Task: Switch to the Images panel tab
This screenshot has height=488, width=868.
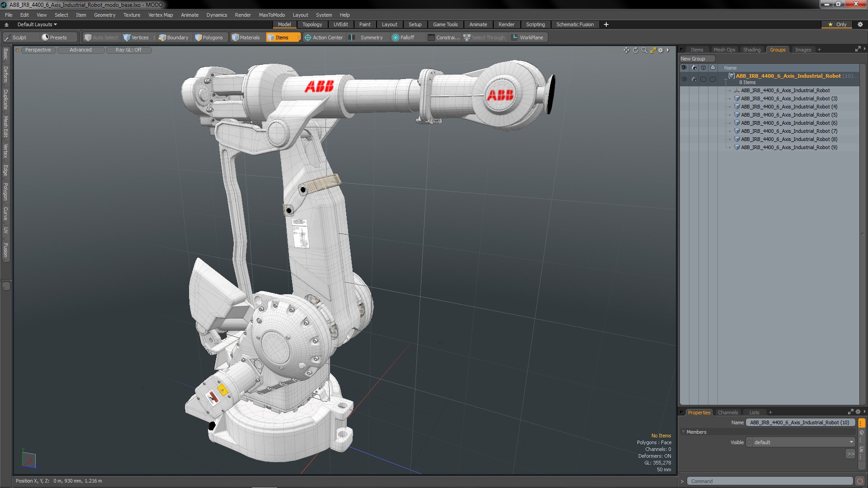Action: pos(803,50)
